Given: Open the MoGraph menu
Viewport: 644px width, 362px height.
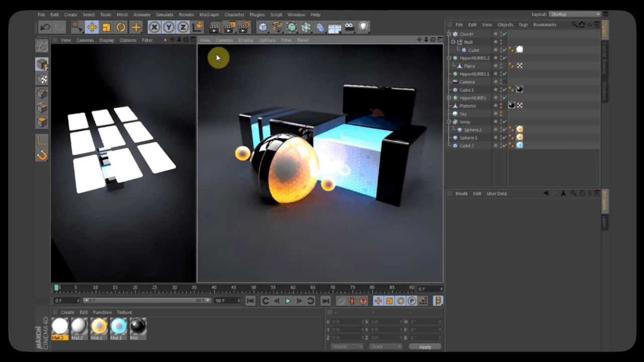Looking at the screenshot, I should click(x=209, y=15).
